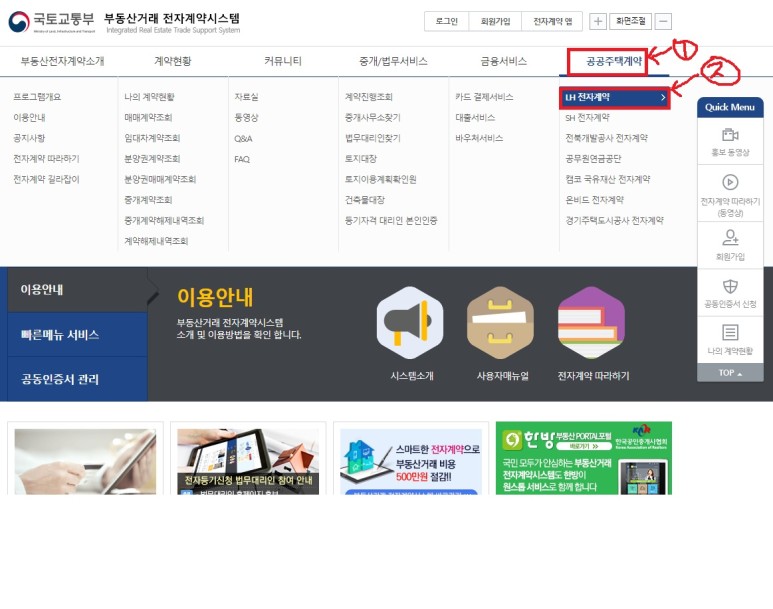
Task: Select 경기주택도시공사 전자계약 link
Action: [x=614, y=220]
